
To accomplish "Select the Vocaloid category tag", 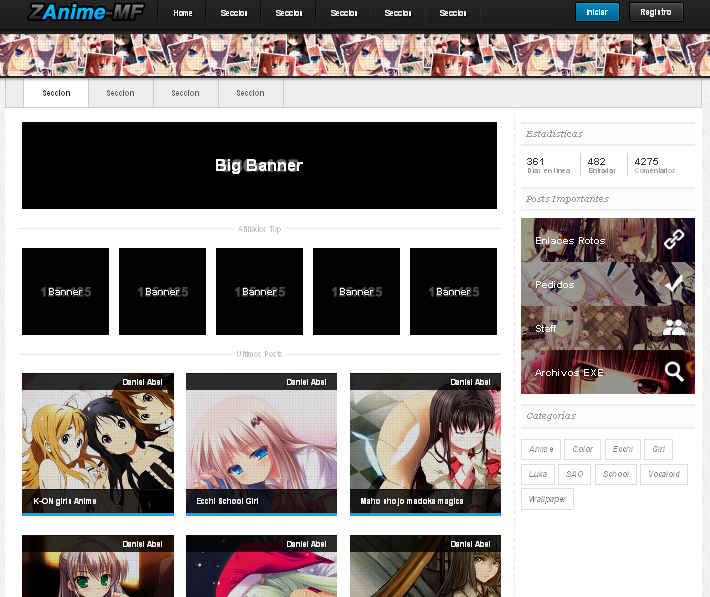I will click(x=664, y=475).
